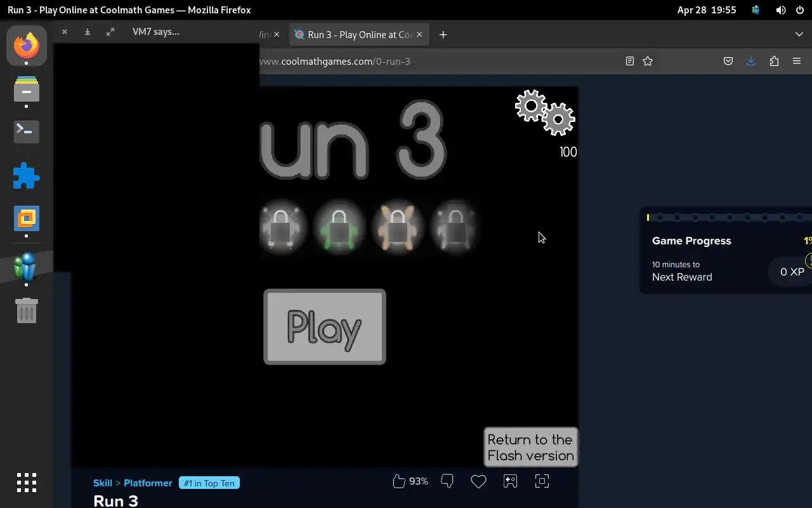Open the Firefox hamburger menu
This screenshot has width=812, height=508.
[x=797, y=61]
